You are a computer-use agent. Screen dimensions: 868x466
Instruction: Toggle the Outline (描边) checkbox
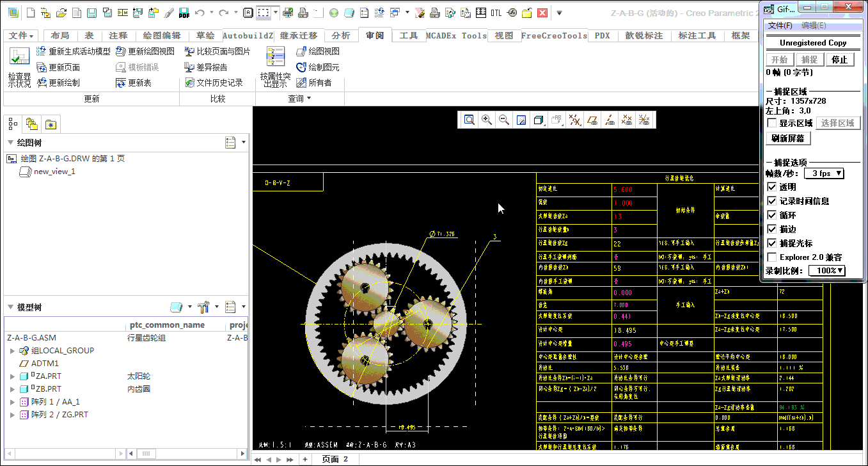pyautogui.click(x=772, y=229)
